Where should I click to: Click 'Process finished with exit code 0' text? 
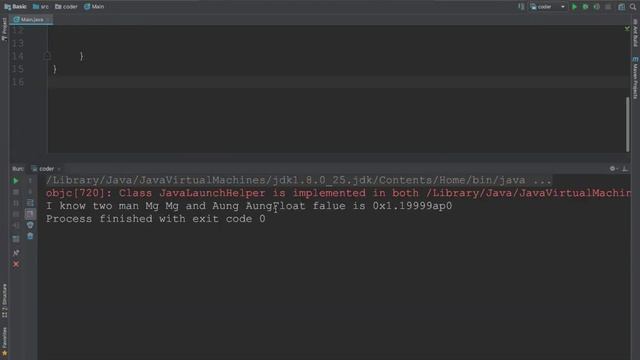[x=156, y=219]
